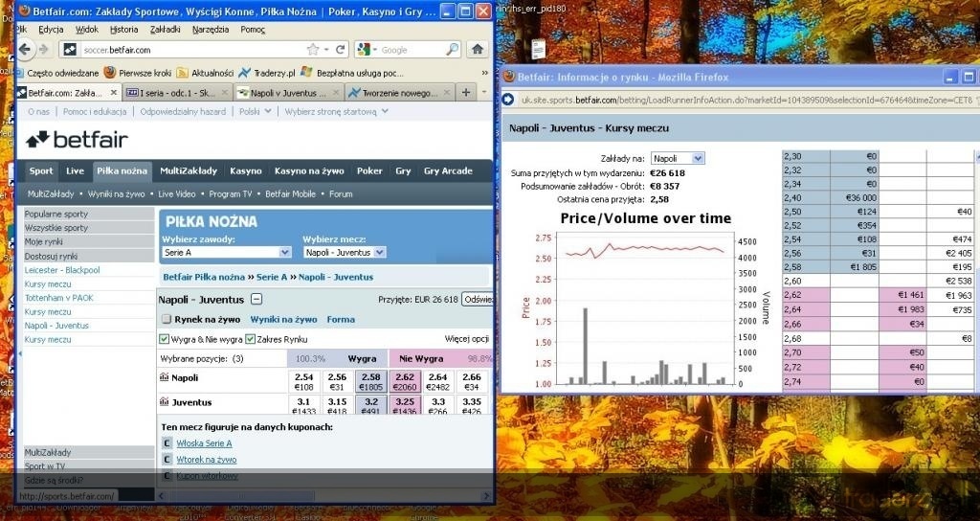The width and height of the screenshot is (980, 521).
Task: Uncheck the Zakres Rynku checkbox
Action: click(x=250, y=339)
